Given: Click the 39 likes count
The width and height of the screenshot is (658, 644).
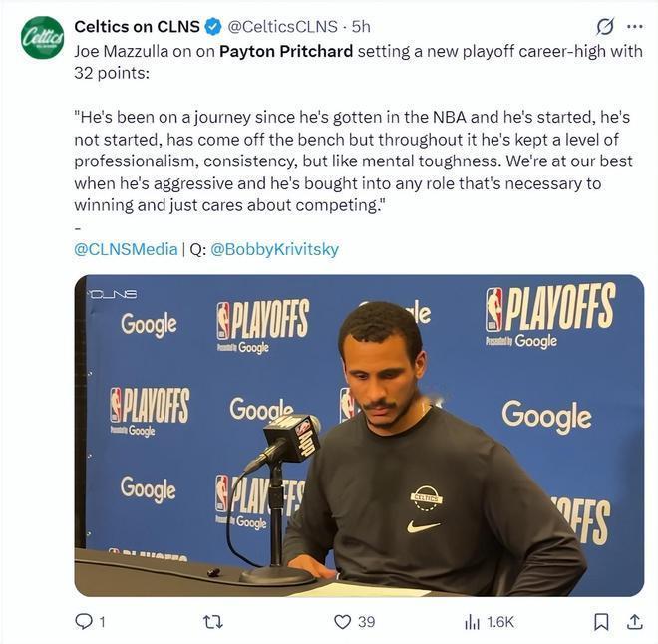Looking at the screenshot, I should 366,622.
